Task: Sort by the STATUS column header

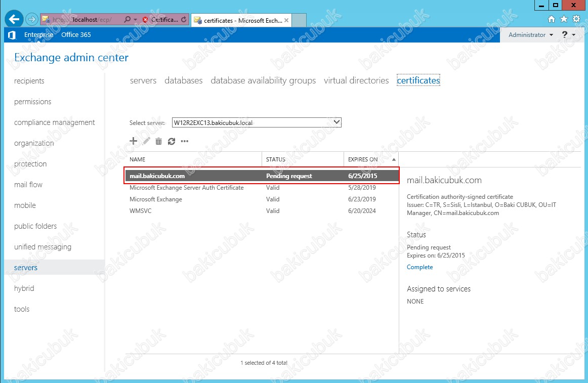Action: [303, 159]
